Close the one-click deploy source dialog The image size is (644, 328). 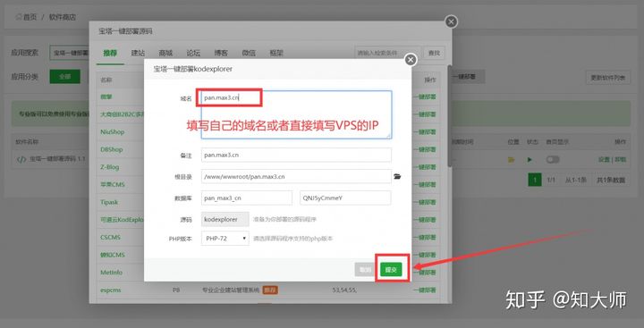451,21
